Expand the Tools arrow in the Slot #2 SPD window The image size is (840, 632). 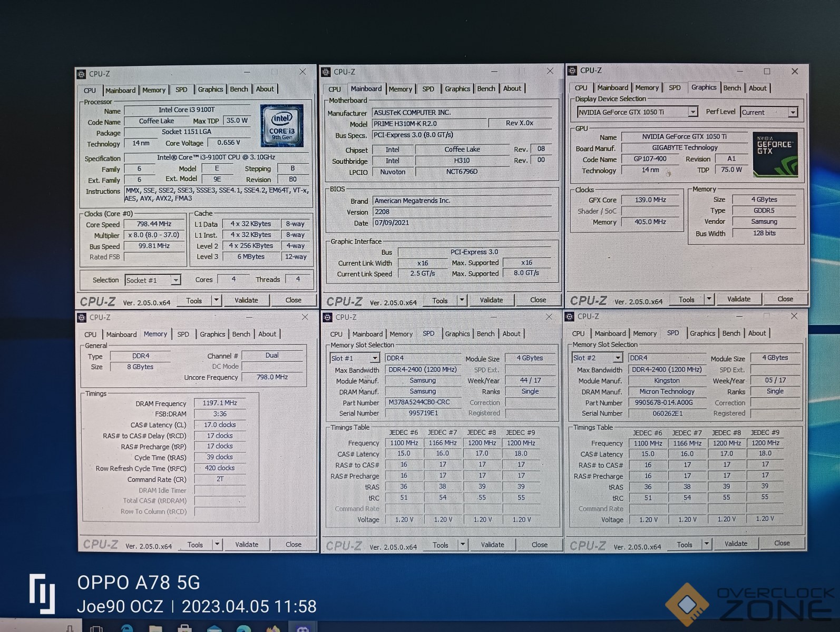tap(707, 544)
